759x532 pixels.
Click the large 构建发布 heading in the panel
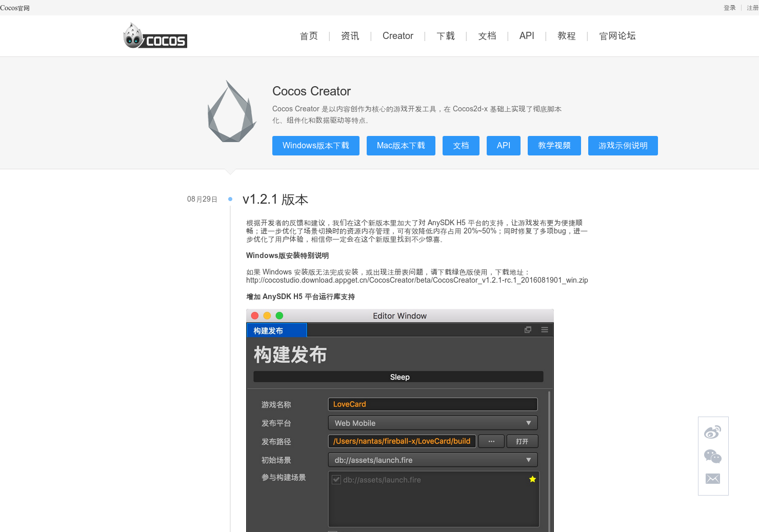(290, 354)
